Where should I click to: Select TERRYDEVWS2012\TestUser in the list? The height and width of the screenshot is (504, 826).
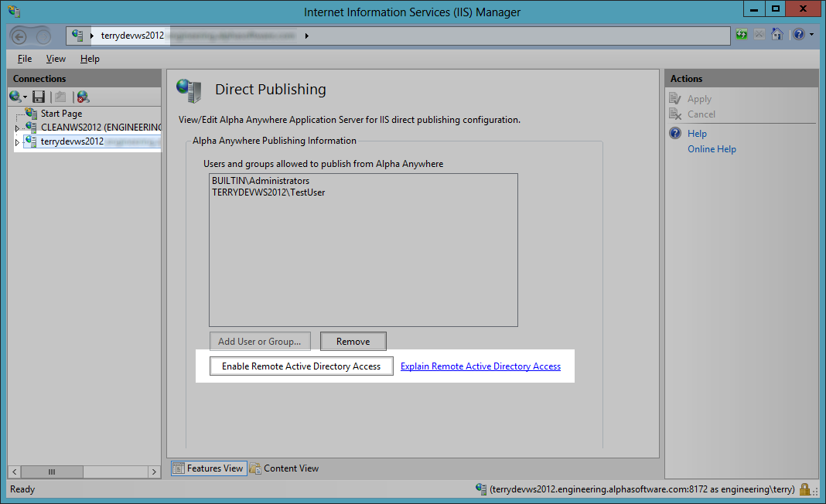pyautogui.click(x=268, y=192)
